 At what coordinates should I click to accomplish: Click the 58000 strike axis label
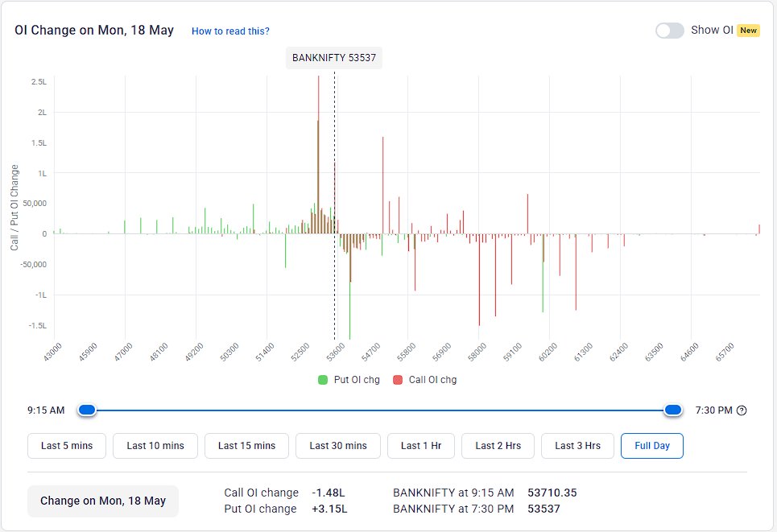pyautogui.click(x=477, y=352)
